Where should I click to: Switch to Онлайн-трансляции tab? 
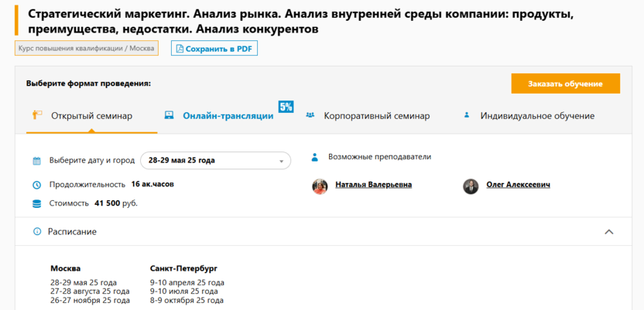(228, 116)
